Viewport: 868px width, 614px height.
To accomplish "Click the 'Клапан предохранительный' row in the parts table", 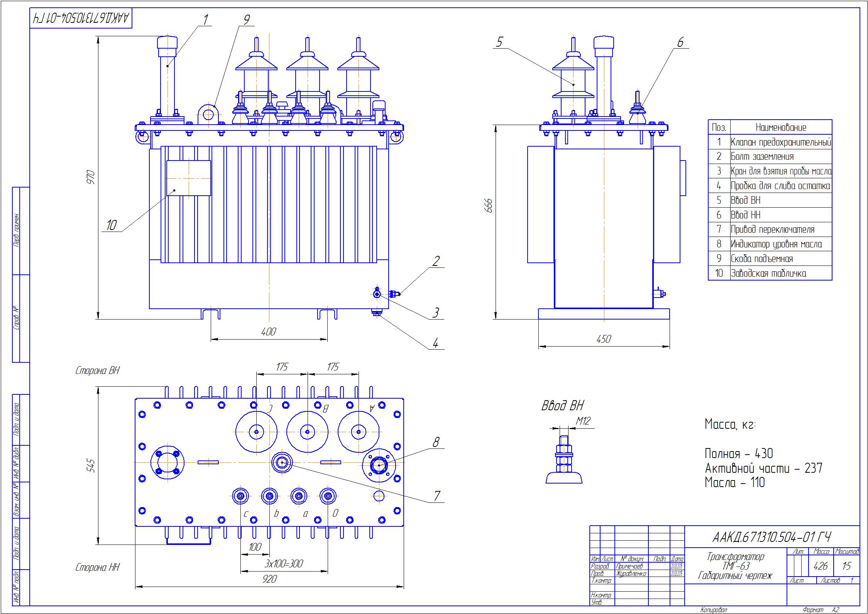I will 770,142.
